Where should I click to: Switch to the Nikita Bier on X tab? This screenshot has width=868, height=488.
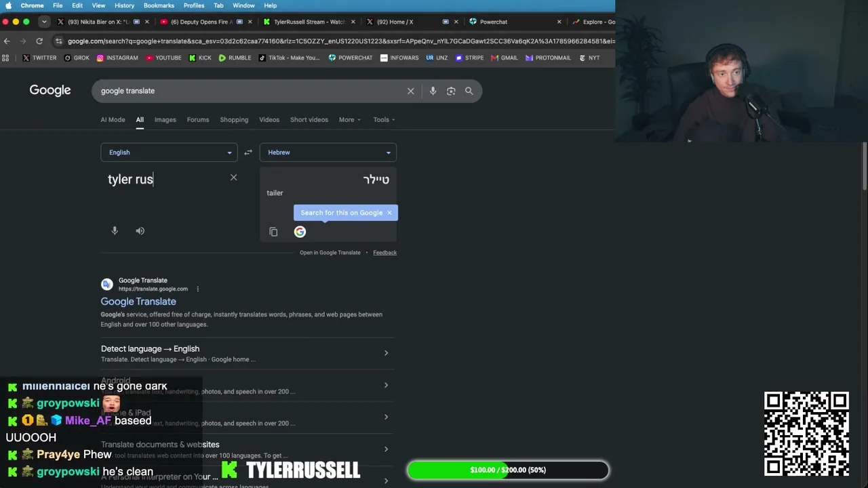click(x=104, y=22)
